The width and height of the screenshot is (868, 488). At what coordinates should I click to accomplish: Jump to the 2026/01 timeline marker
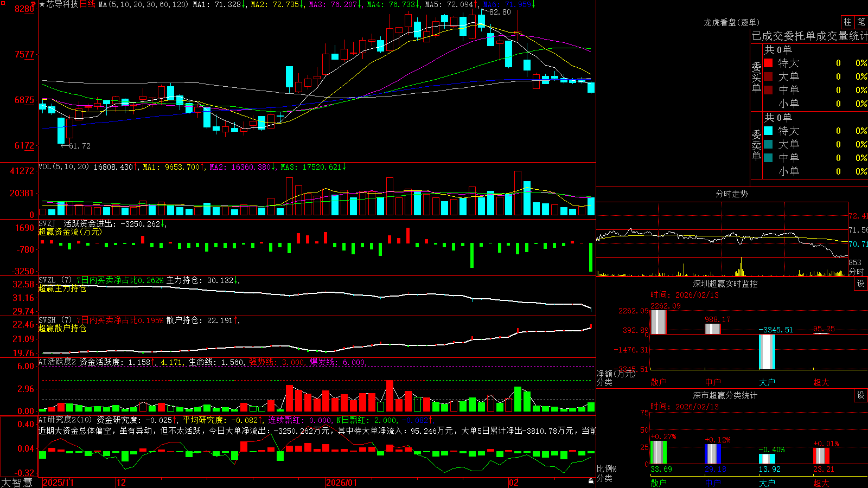pyautogui.click(x=342, y=483)
